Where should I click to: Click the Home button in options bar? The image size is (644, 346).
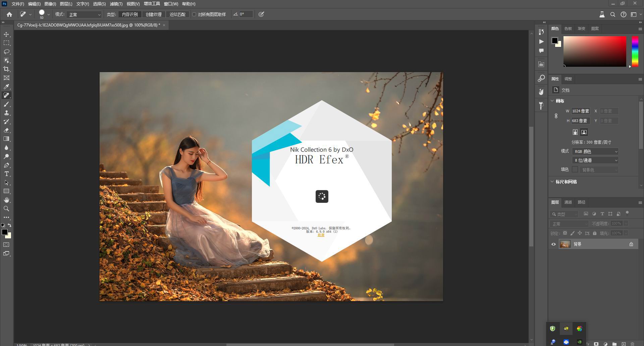coord(9,14)
